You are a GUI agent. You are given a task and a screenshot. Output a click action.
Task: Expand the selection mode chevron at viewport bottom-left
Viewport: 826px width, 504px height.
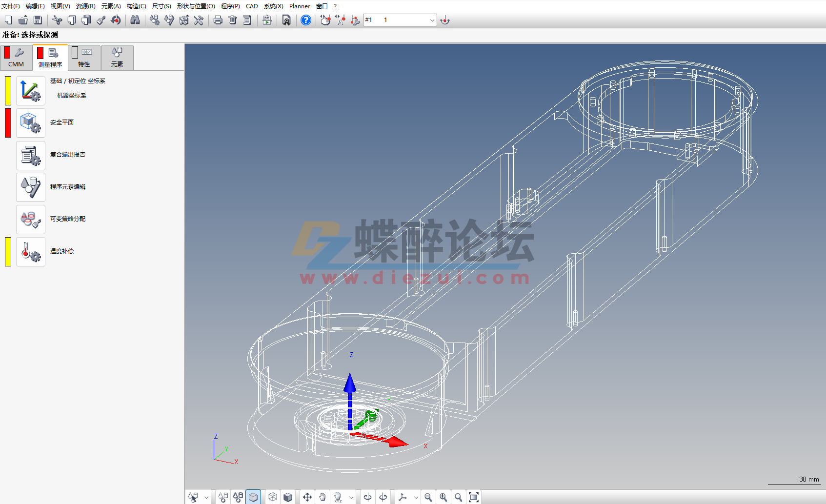click(x=206, y=497)
